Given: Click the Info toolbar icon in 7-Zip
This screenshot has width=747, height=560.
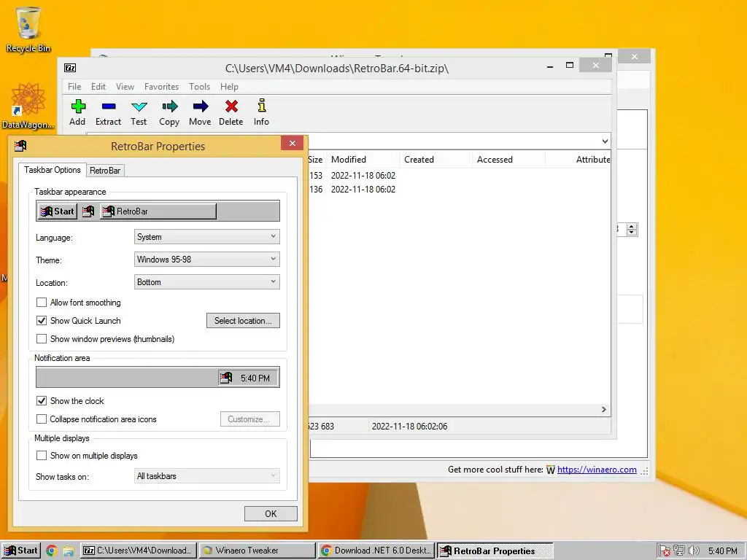Looking at the screenshot, I should [262, 105].
